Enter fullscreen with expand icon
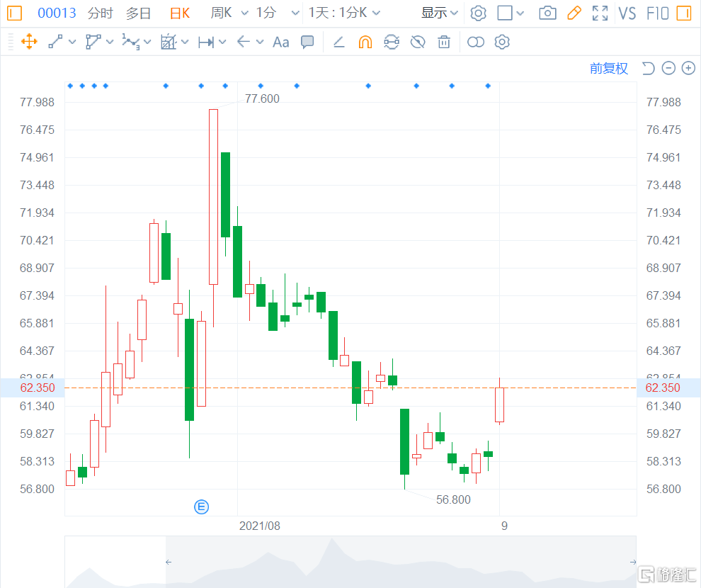Screen dimensions: 701x588 coord(600,13)
